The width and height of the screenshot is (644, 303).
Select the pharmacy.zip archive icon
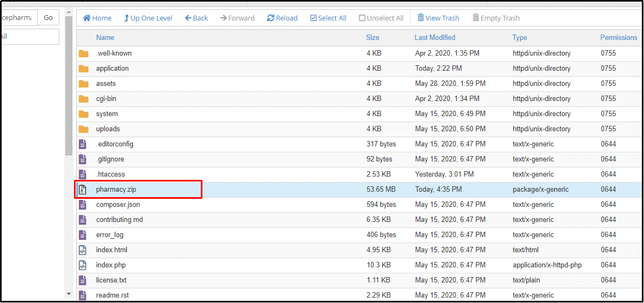(83, 190)
